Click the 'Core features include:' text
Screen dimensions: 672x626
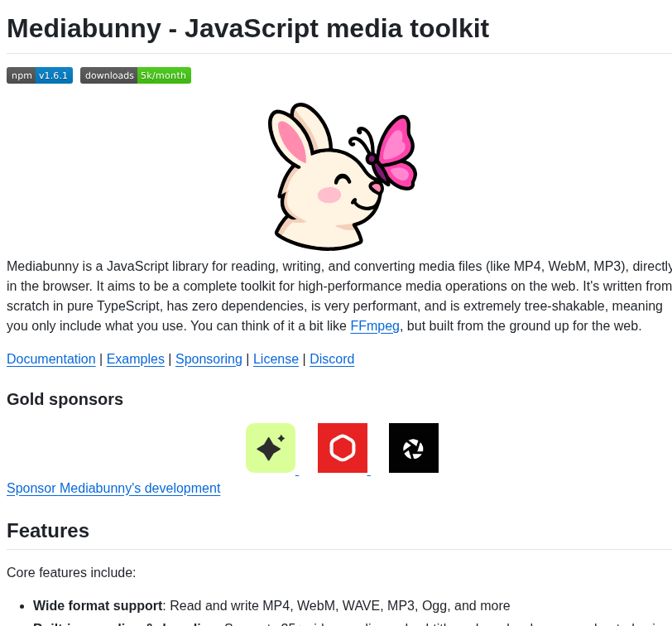(x=71, y=573)
